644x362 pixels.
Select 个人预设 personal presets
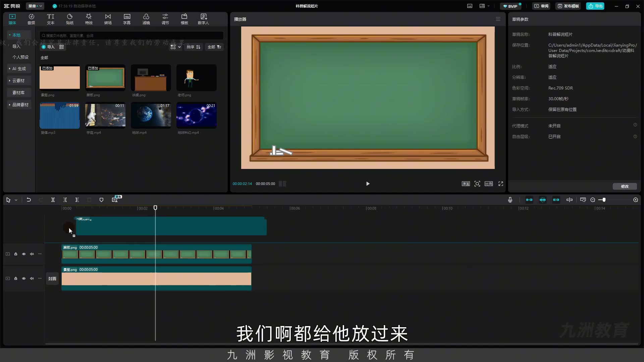(20, 57)
